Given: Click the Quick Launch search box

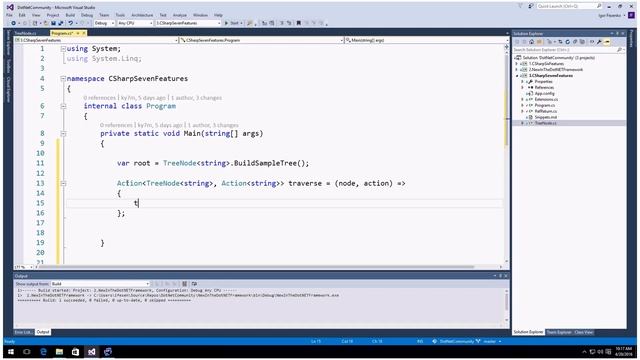Looking at the screenshot, I should point(569,6).
